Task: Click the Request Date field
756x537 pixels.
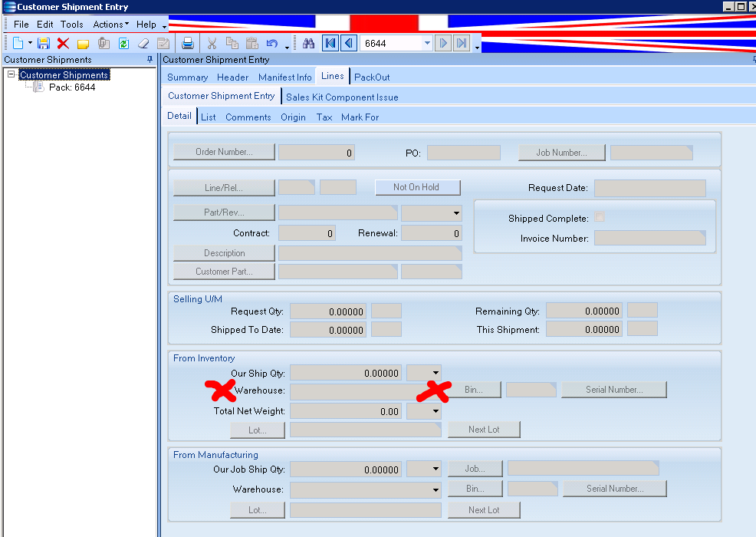Action: coord(650,188)
